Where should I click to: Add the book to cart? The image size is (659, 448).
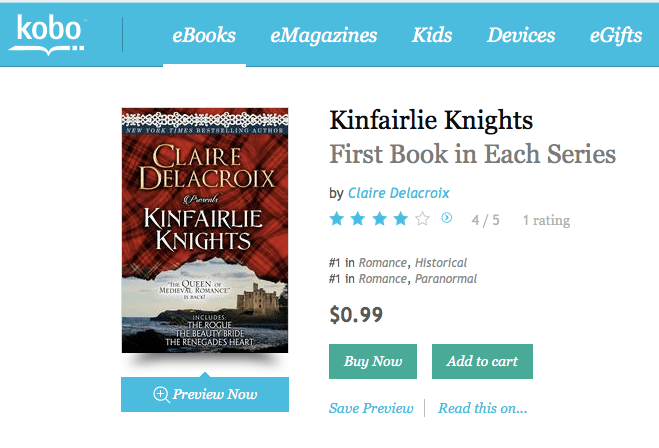482,361
